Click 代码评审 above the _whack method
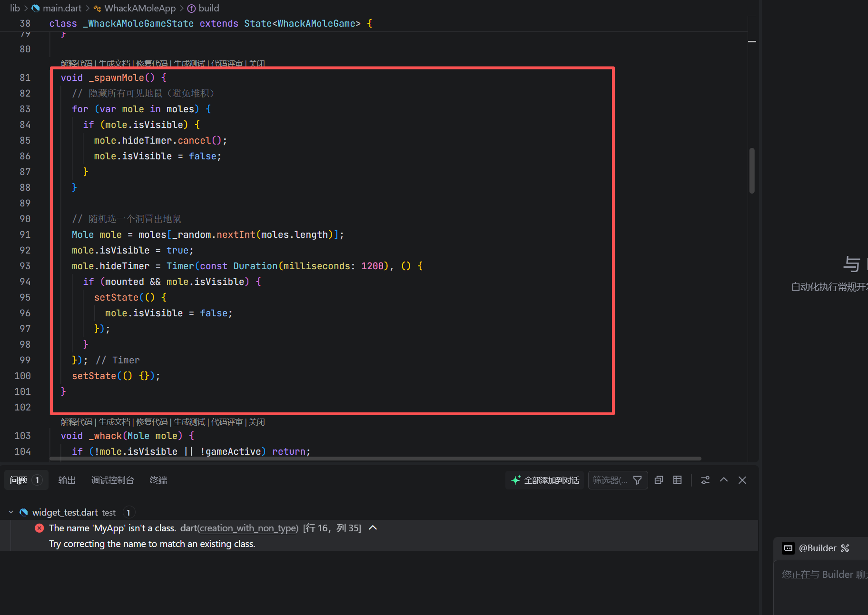 [227, 422]
